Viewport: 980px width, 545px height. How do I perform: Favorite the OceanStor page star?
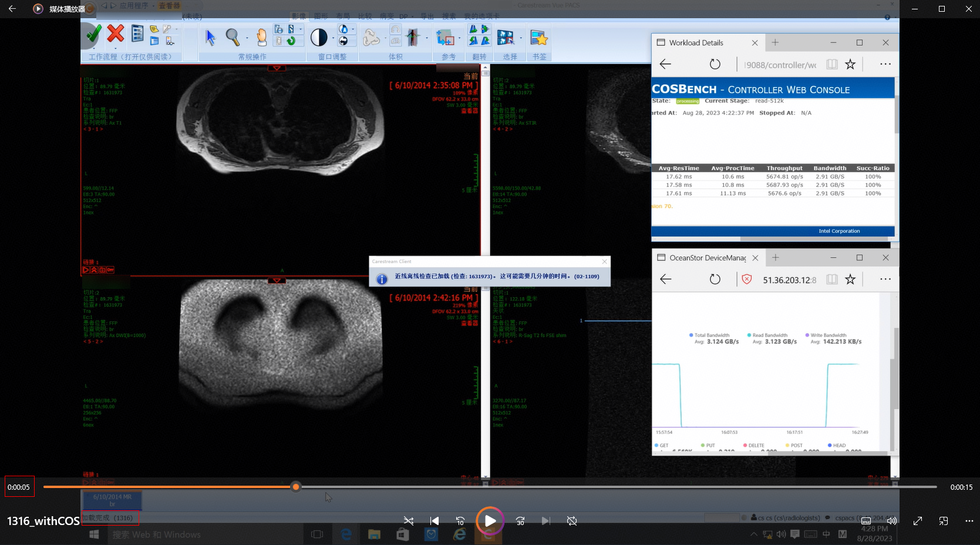pyautogui.click(x=850, y=279)
